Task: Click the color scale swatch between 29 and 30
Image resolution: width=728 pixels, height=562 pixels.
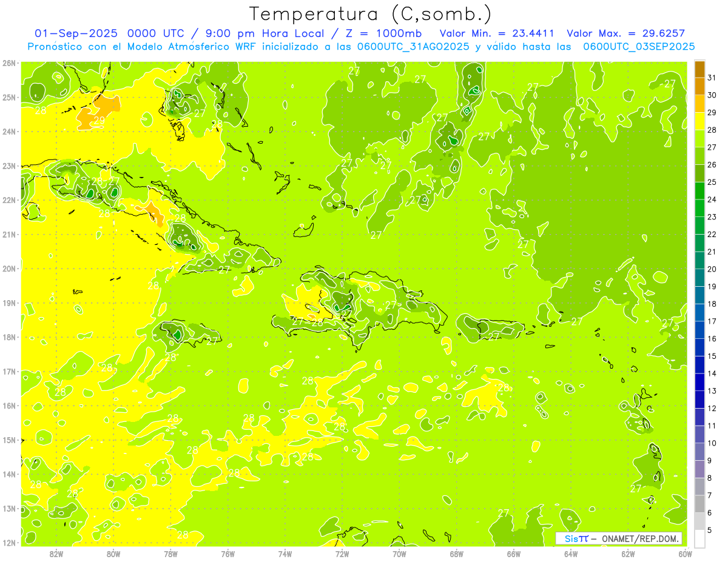Action: tap(699, 104)
